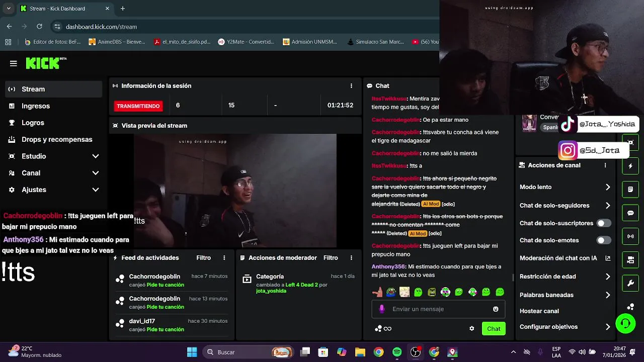Click Filtro in Acciones de moderador
Screen dimensions: 644x362
pos(331,258)
